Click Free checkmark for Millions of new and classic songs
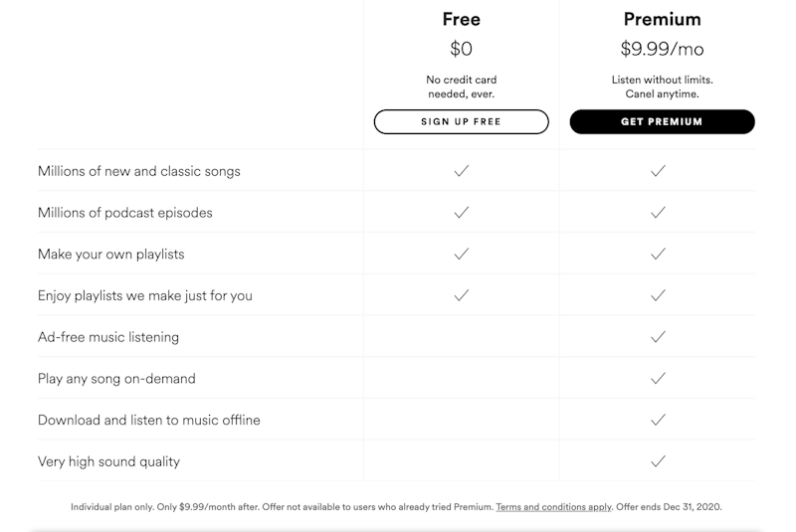Screen dimensions: 796x532 tap(461, 171)
